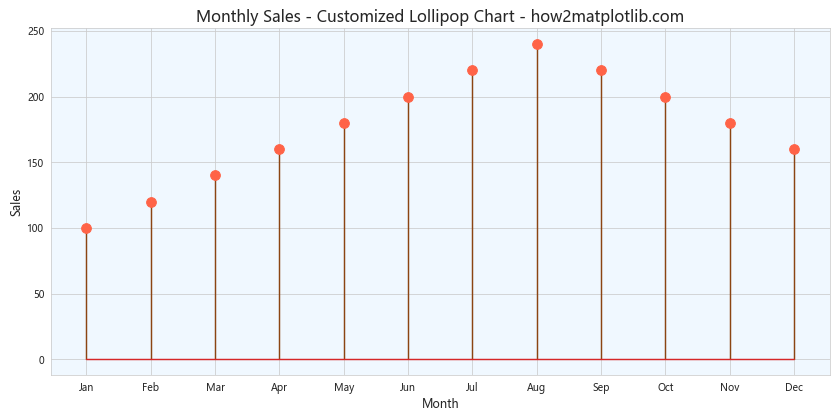
Task: Click the April lollipop stem line
Action: click(x=279, y=260)
